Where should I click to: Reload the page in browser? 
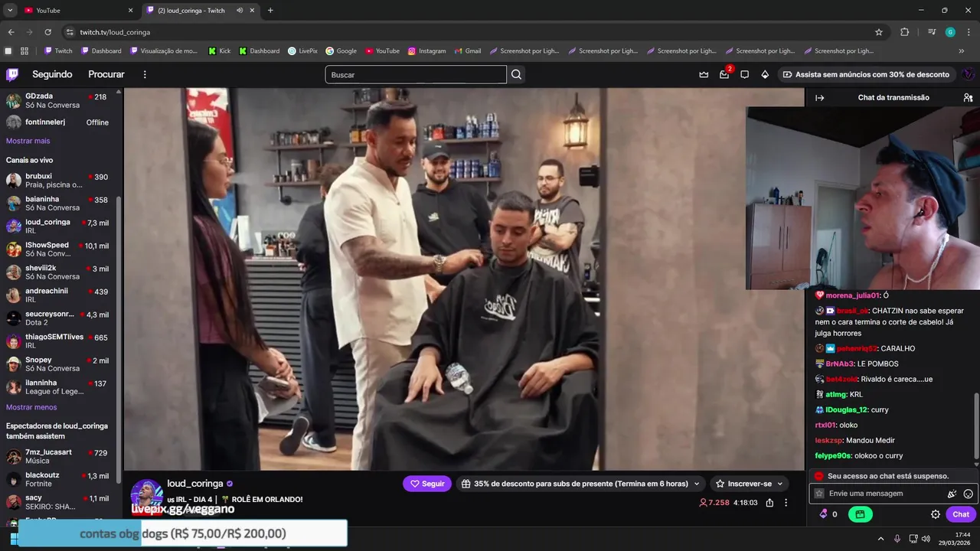[x=47, y=32]
